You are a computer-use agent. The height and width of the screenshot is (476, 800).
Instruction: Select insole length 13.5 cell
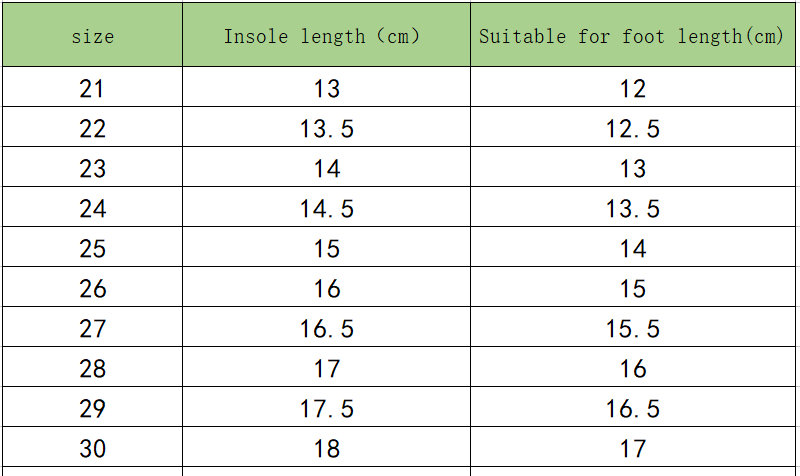[326, 129]
